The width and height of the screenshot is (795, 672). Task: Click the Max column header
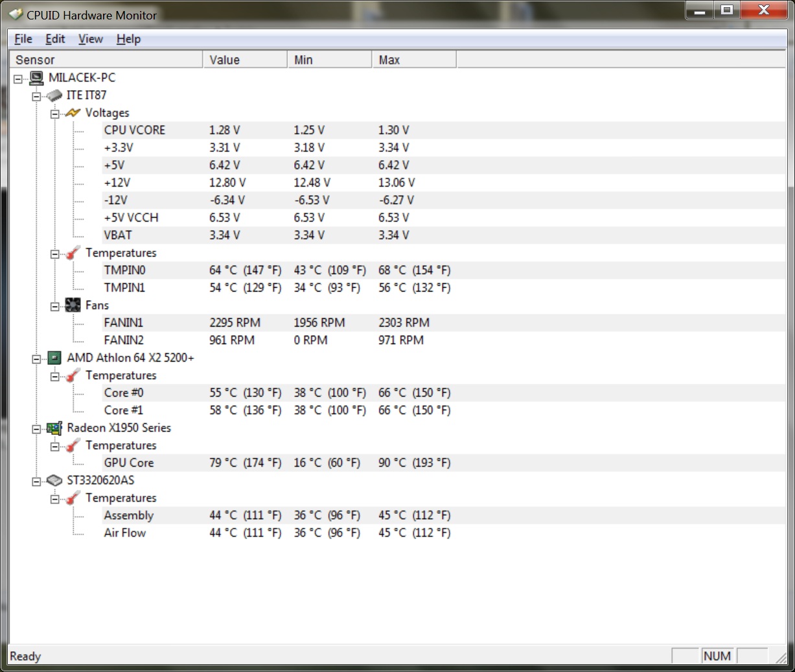pyautogui.click(x=414, y=60)
